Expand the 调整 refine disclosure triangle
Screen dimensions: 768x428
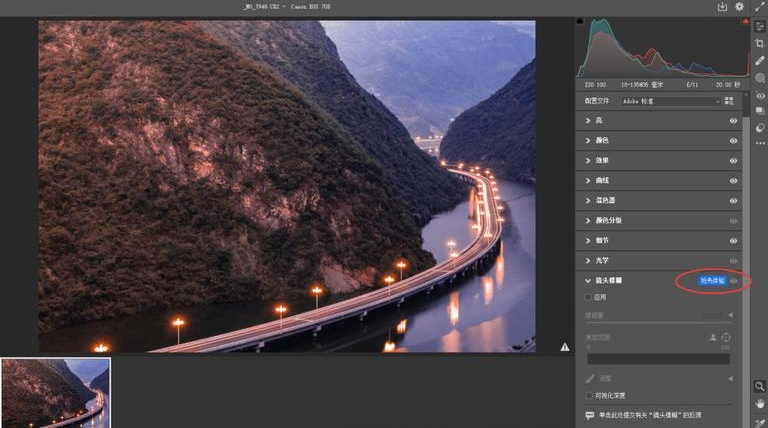[730, 379]
